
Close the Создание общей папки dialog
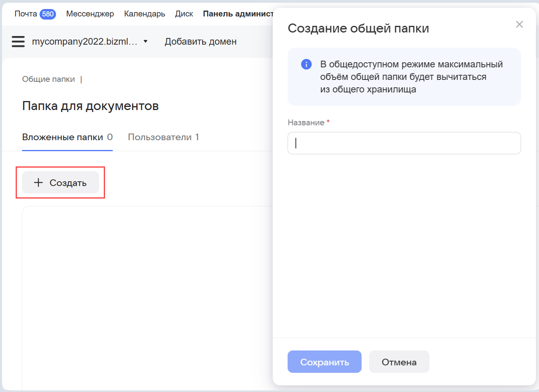[x=519, y=24]
